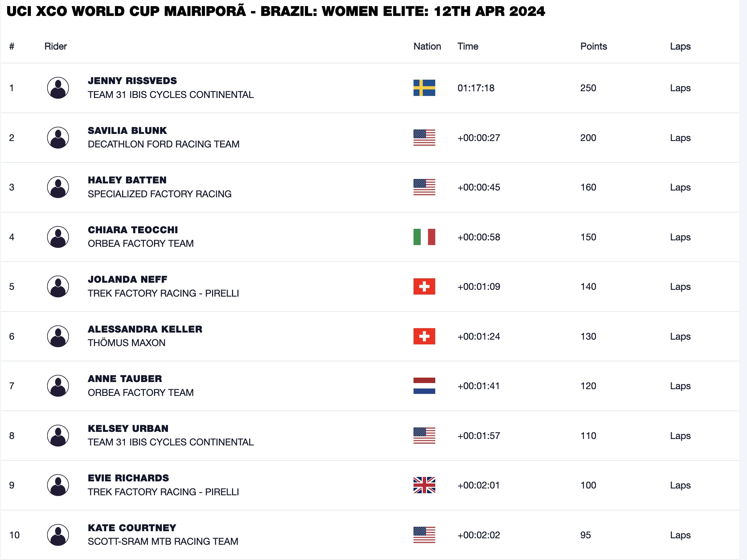The width and height of the screenshot is (747, 560).
Task: Expand Laps for Jenny Rissveds
Action: point(680,88)
